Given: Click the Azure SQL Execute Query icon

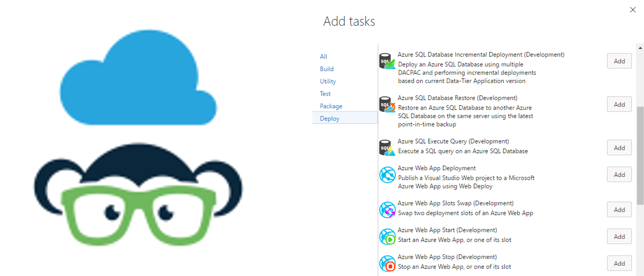Looking at the screenshot, I should (387, 148).
